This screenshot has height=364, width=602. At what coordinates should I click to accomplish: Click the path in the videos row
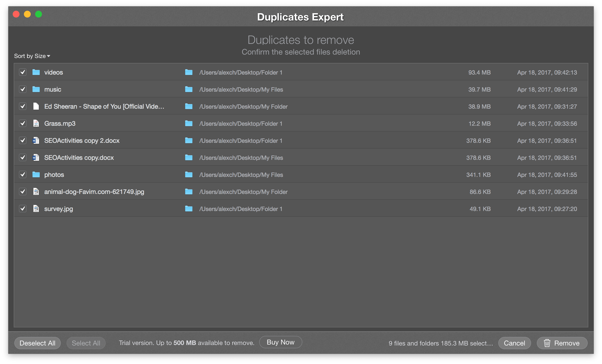click(x=241, y=72)
